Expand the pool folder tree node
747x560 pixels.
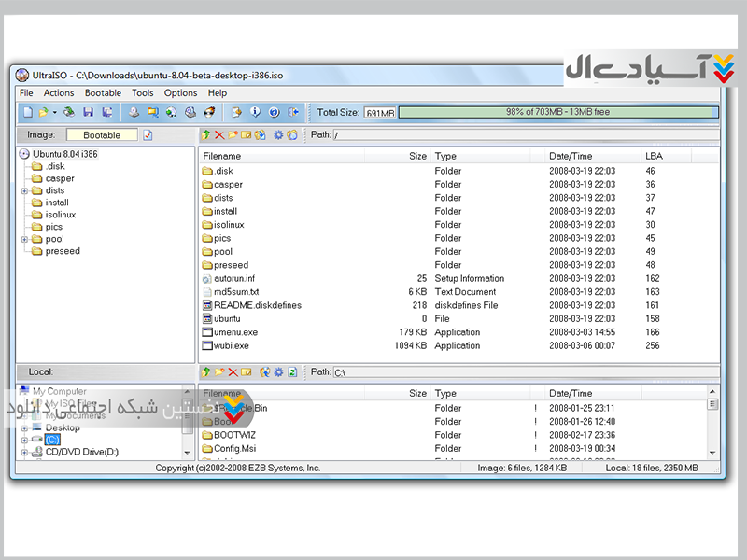point(24,239)
